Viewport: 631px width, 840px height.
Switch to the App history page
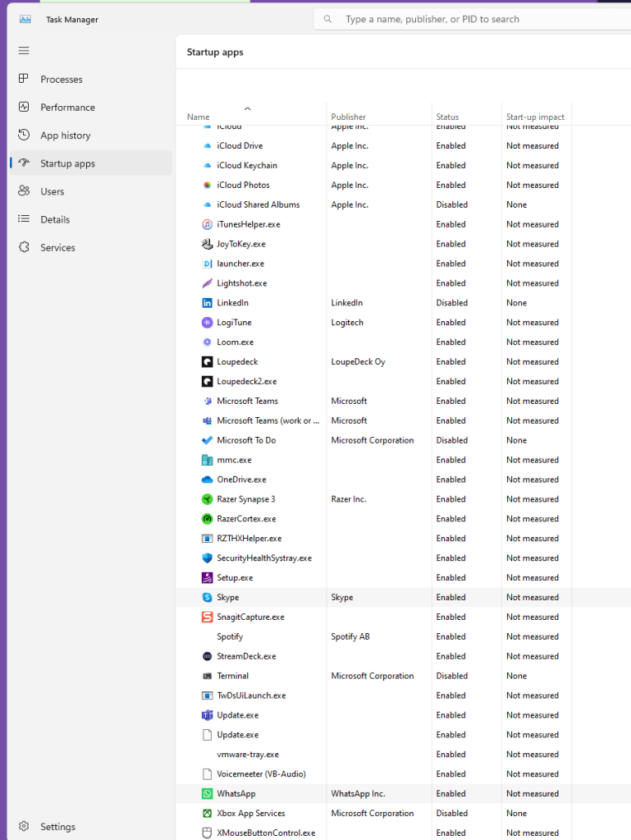click(x=91, y=135)
